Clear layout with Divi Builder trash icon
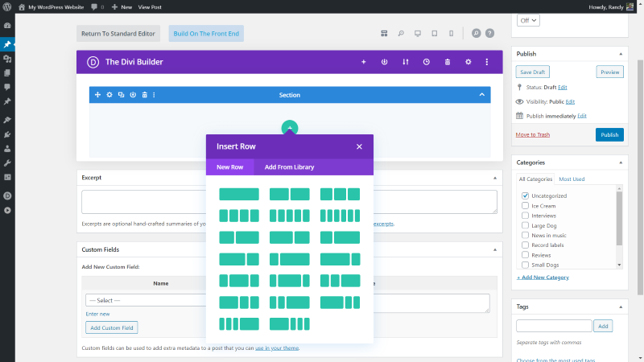 [x=448, y=62]
